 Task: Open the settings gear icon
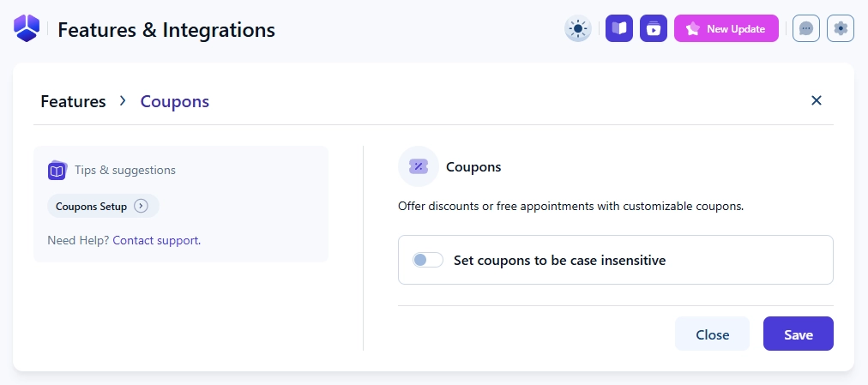[841, 29]
